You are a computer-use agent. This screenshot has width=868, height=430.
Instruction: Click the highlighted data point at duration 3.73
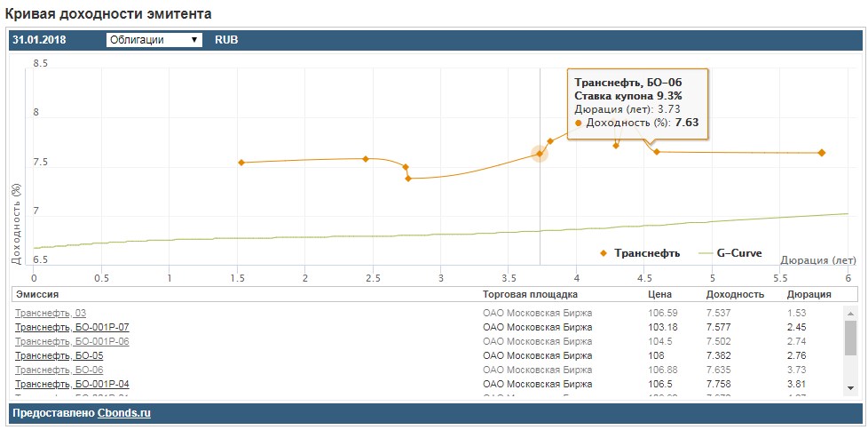tap(539, 154)
